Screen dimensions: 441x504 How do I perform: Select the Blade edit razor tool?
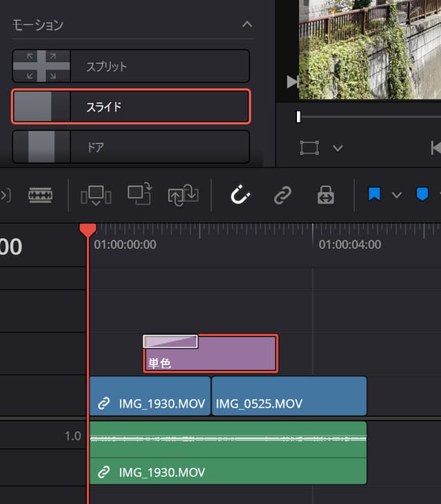click(x=40, y=195)
